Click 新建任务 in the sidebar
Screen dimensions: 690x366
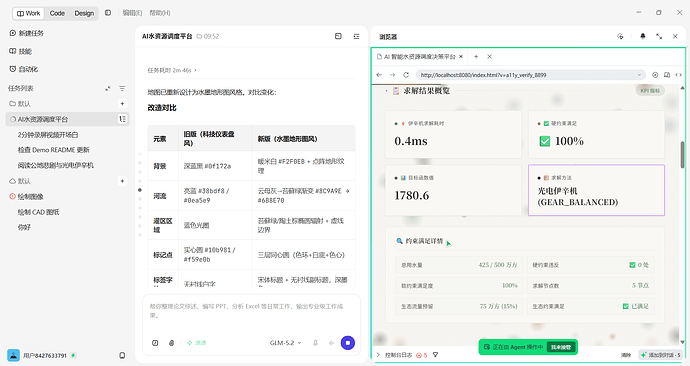tap(26, 33)
